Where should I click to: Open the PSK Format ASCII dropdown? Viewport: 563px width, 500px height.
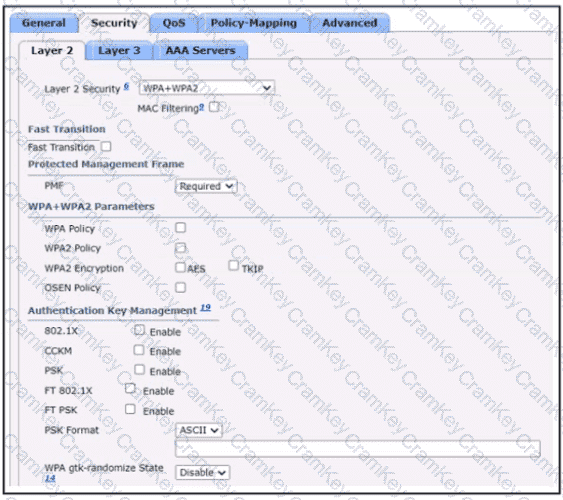199,430
